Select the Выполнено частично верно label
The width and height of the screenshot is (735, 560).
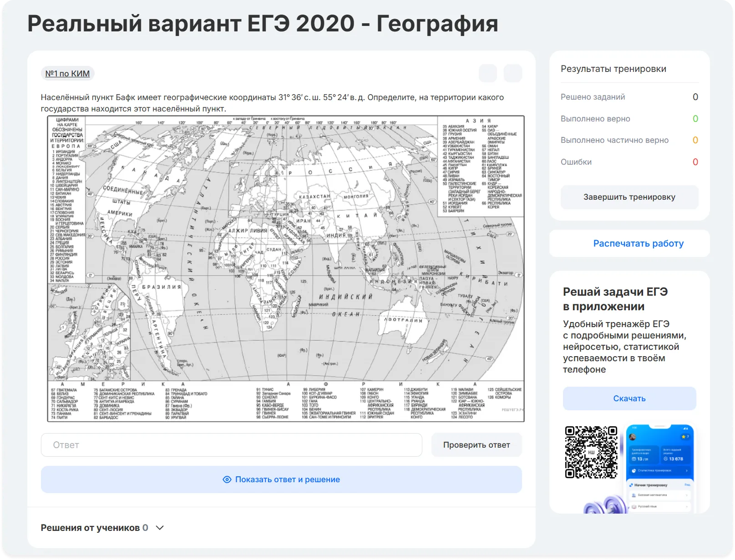(614, 140)
